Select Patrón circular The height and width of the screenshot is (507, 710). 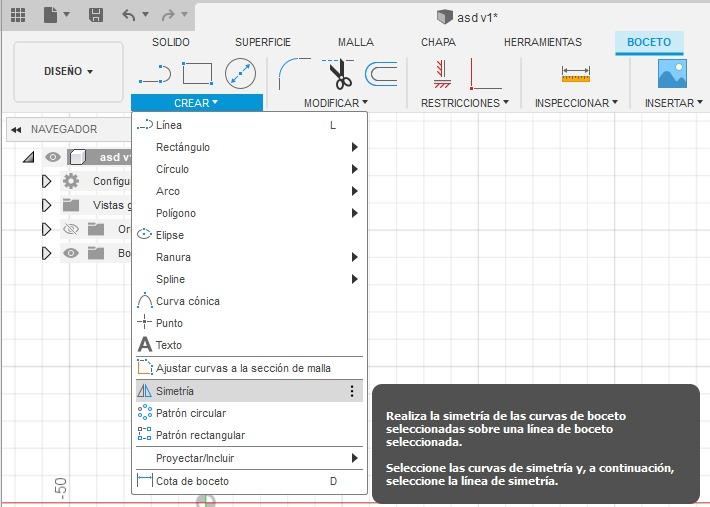tap(249, 413)
